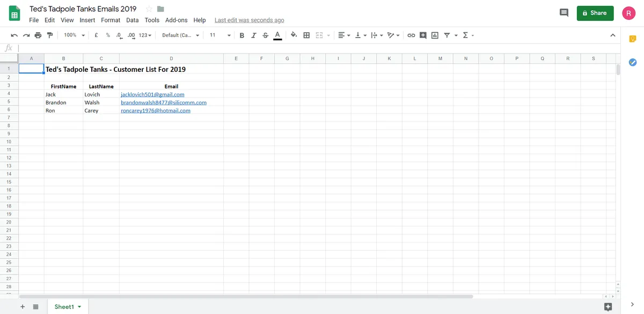Open the Explore button
Image resolution: width=644 pixels, height=314 pixels.
point(608,306)
